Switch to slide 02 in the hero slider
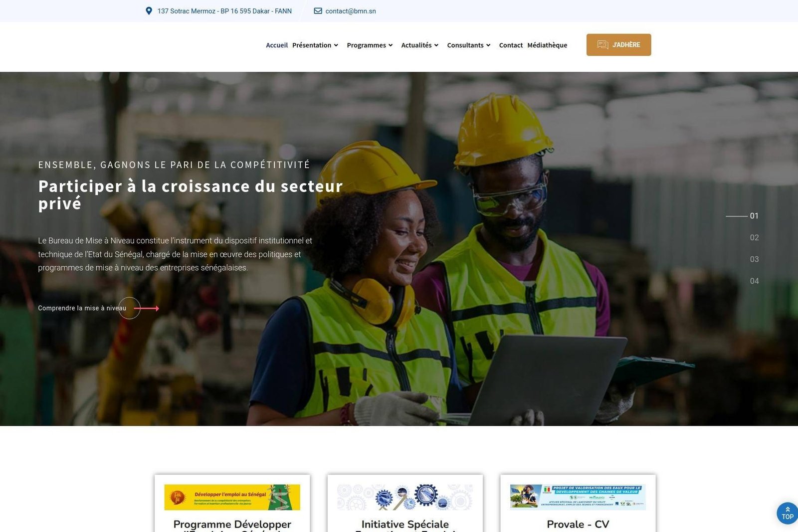798x532 pixels. pos(754,238)
